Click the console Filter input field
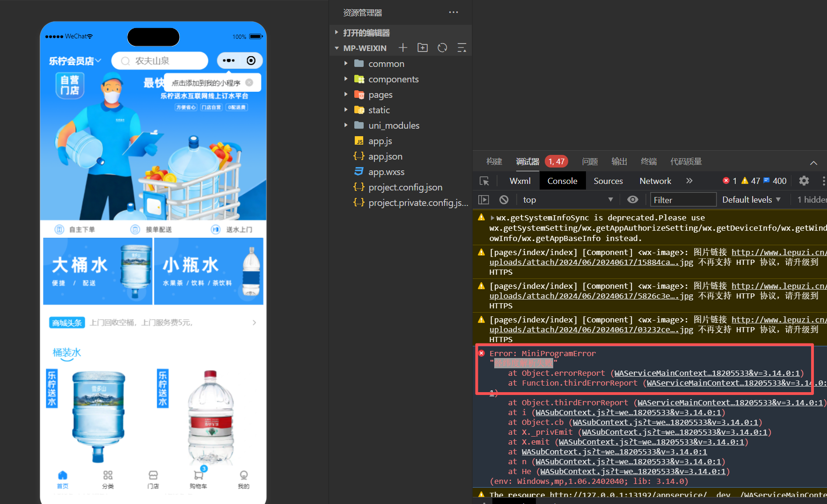Screen dimensions: 827x504 (683, 200)
